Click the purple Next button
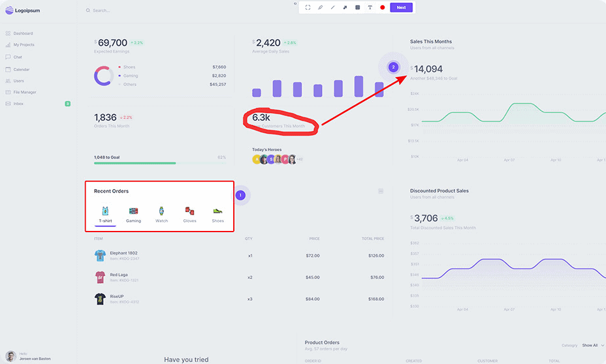The image size is (606, 364). [x=401, y=8]
